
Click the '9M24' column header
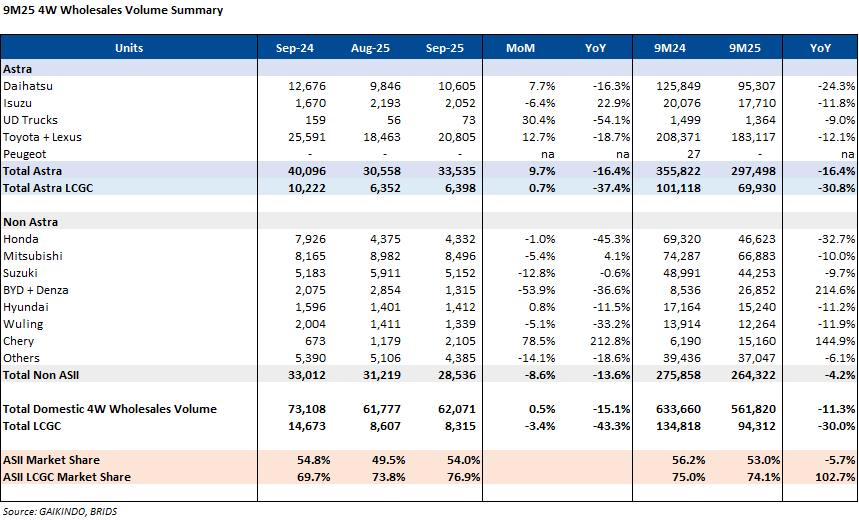[x=669, y=48]
